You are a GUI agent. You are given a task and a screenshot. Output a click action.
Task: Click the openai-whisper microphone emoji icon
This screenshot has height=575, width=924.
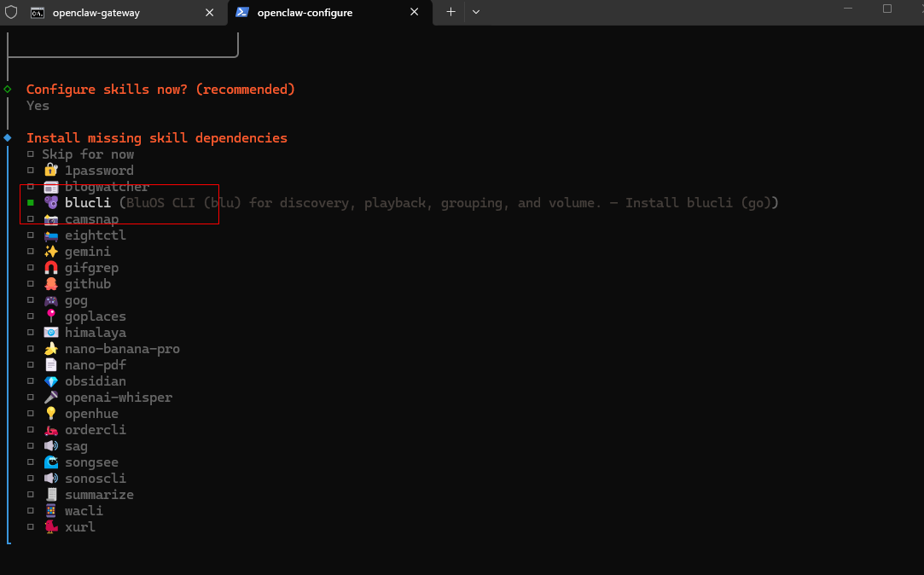pyautogui.click(x=51, y=397)
